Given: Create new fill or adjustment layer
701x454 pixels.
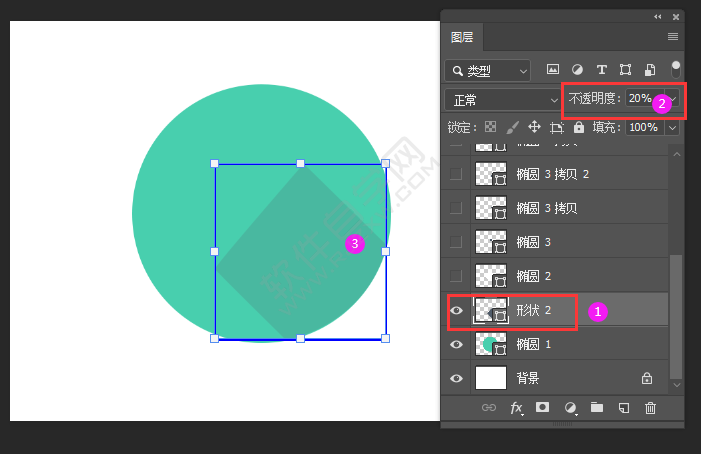Looking at the screenshot, I should (570, 408).
